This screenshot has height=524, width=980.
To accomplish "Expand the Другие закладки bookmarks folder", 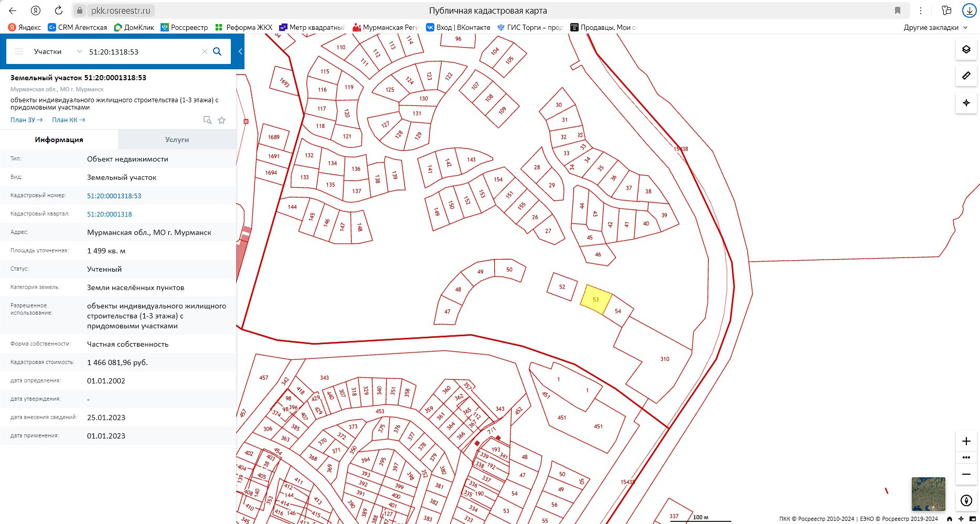I will (x=935, y=27).
